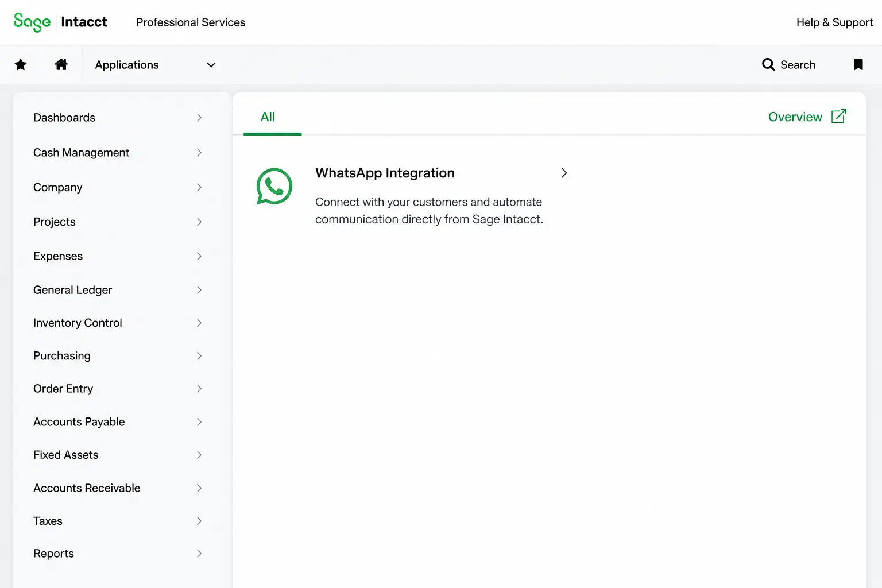The image size is (882, 588).
Task: Open favorites star icon
Action: click(21, 64)
